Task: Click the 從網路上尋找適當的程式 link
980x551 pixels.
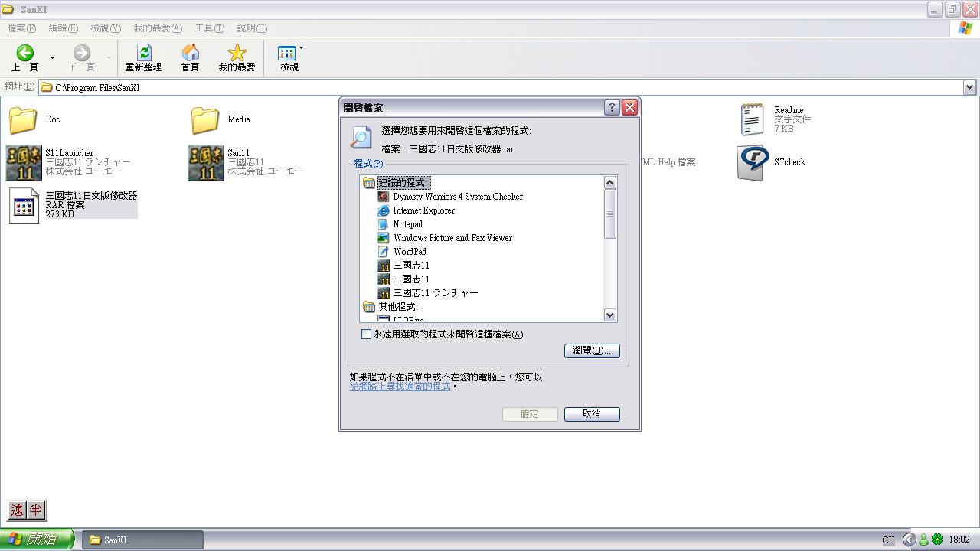Action: pos(400,386)
